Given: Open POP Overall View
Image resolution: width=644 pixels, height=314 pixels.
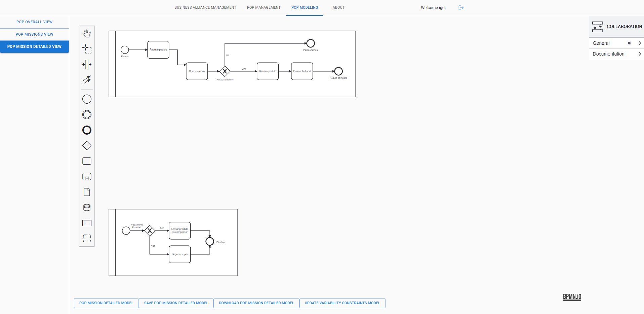Looking at the screenshot, I should pos(34,22).
